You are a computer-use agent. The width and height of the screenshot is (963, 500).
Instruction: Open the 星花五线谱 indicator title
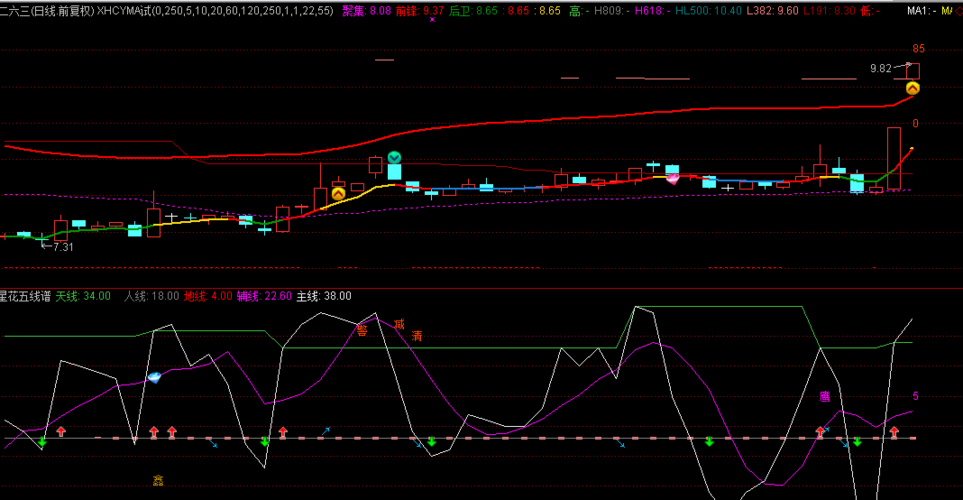(x=25, y=296)
